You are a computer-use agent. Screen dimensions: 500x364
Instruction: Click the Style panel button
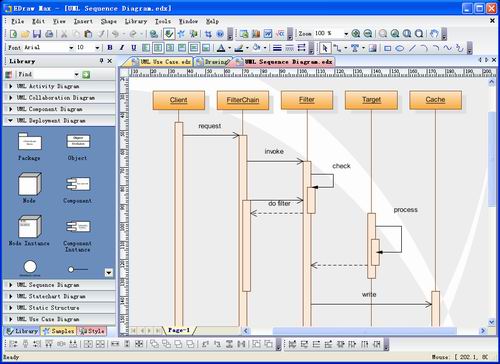(92, 331)
